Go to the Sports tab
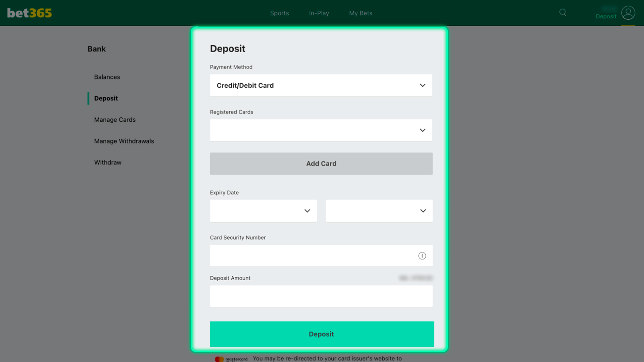 click(x=279, y=13)
